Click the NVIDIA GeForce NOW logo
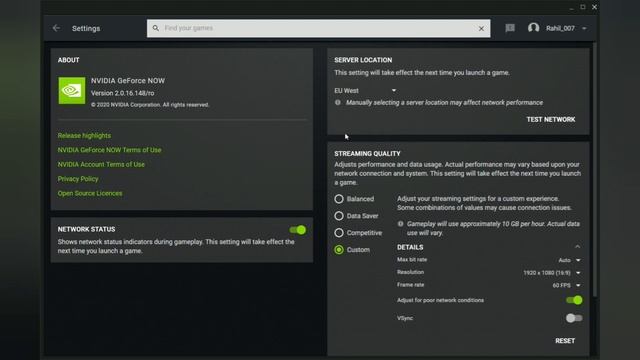This screenshot has height=360, width=640. click(x=72, y=91)
